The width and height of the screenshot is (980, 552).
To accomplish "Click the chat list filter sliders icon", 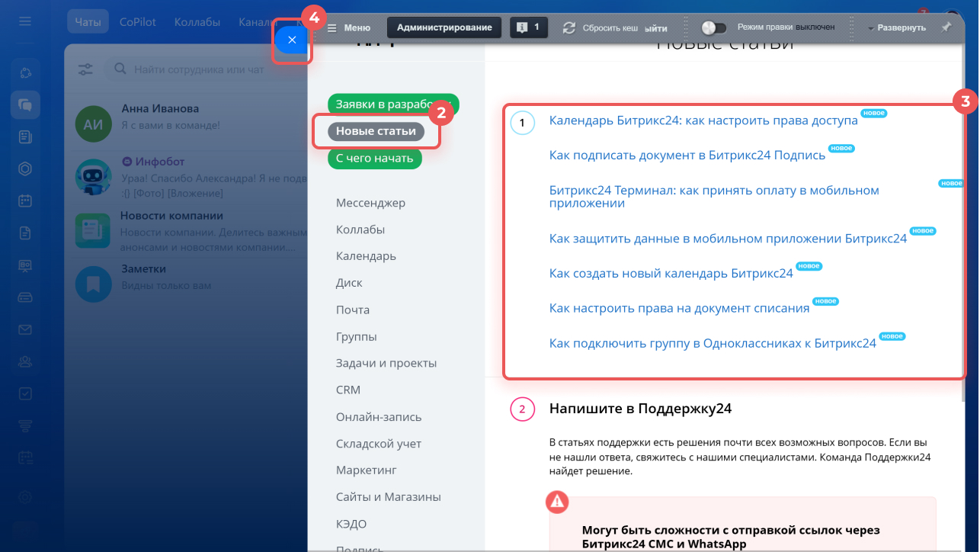I will [x=85, y=69].
